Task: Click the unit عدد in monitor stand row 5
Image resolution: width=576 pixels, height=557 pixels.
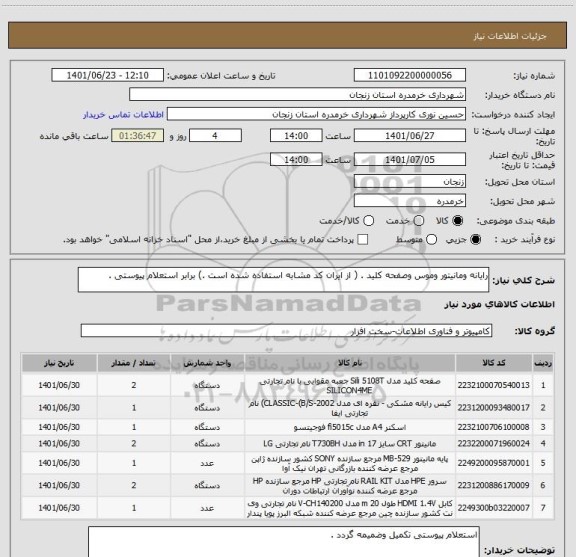Action: pyautogui.click(x=207, y=463)
